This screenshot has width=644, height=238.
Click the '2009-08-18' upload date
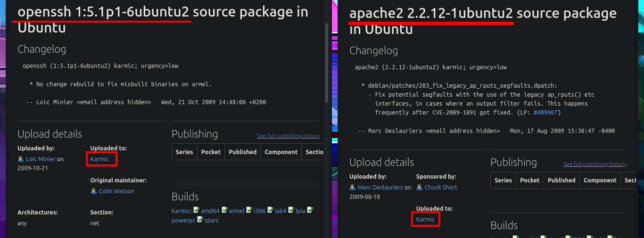click(x=364, y=196)
